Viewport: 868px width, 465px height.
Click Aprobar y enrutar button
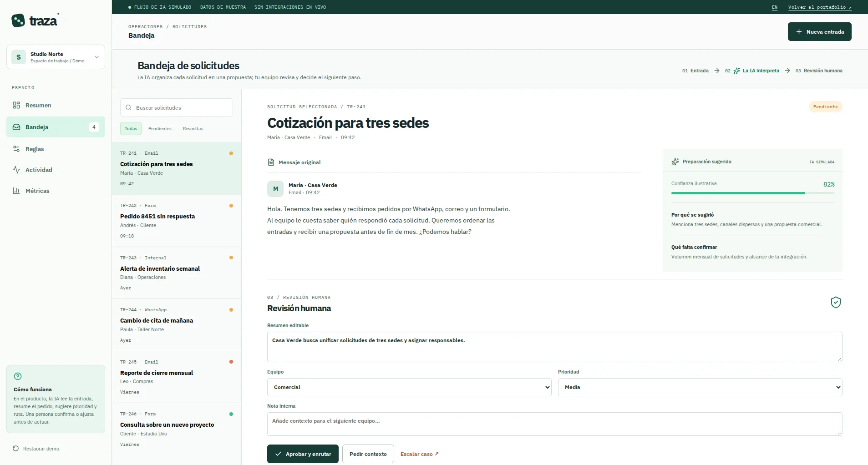point(303,454)
